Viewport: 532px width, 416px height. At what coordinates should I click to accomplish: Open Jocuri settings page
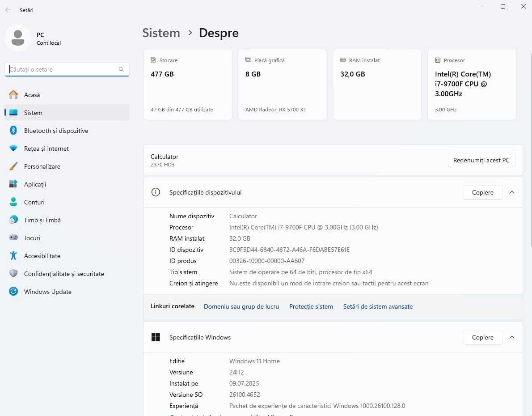pos(67,238)
